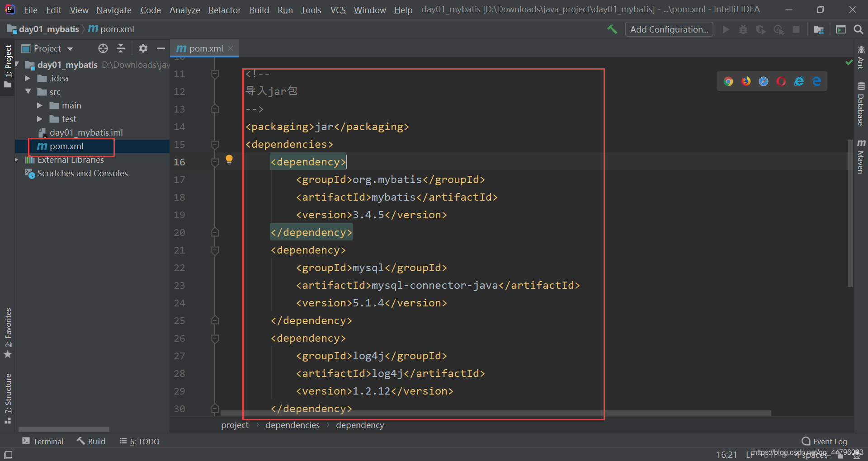868x461 pixels.
Task: Open the Refactor menu
Action: coord(224,9)
